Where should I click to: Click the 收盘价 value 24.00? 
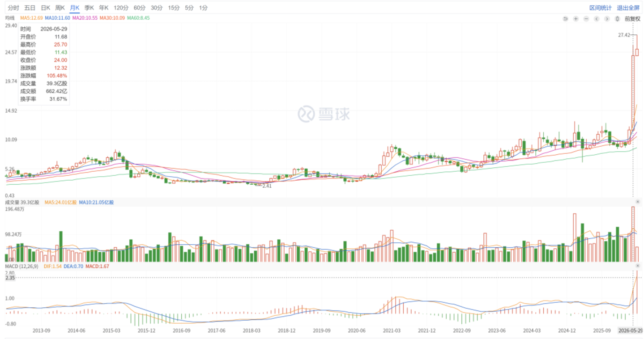61,60
